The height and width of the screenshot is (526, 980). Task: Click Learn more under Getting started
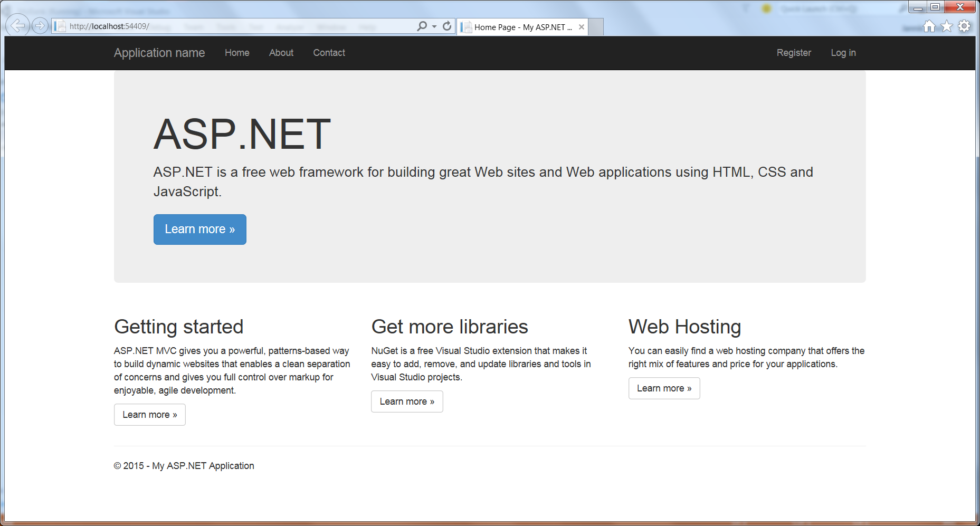click(x=150, y=415)
